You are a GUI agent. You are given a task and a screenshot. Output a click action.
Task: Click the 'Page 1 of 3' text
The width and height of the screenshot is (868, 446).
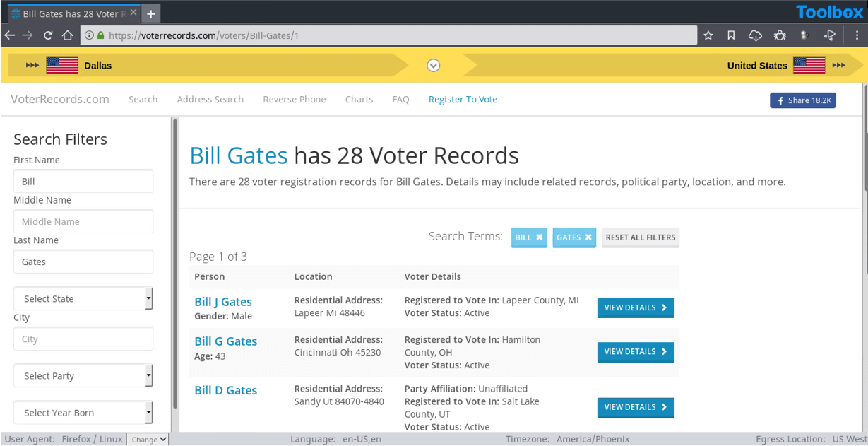[x=218, y=257]
